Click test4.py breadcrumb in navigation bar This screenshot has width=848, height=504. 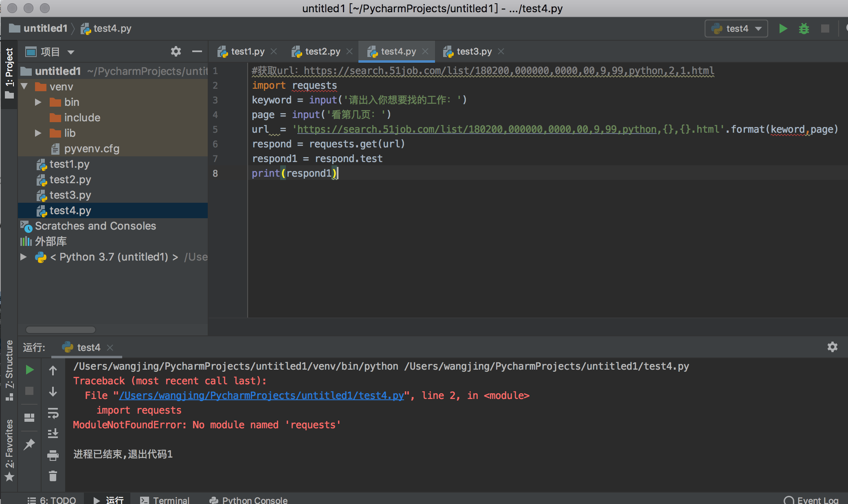106,28
